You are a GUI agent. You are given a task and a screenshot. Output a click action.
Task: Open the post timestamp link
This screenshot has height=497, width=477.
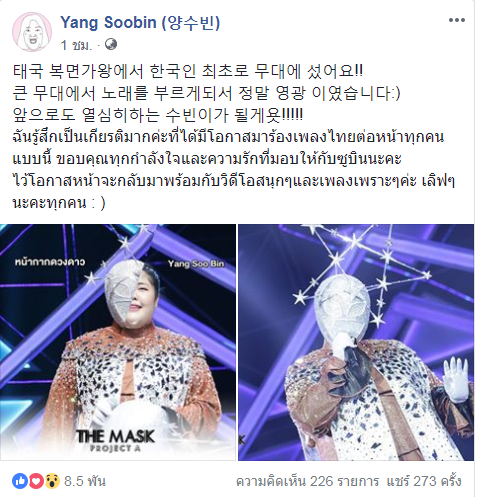click(76, 45)
